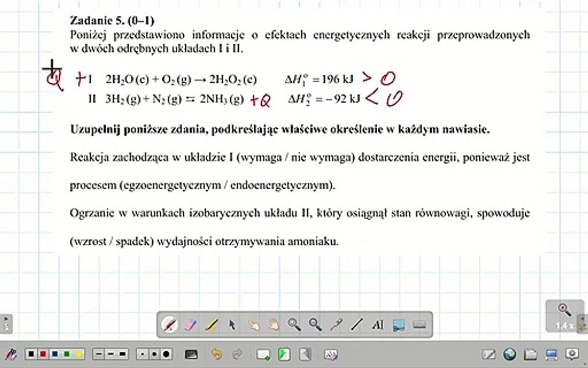Click the pen tablet icon at bottom right

pyautogui.click(x=488, y=354)
